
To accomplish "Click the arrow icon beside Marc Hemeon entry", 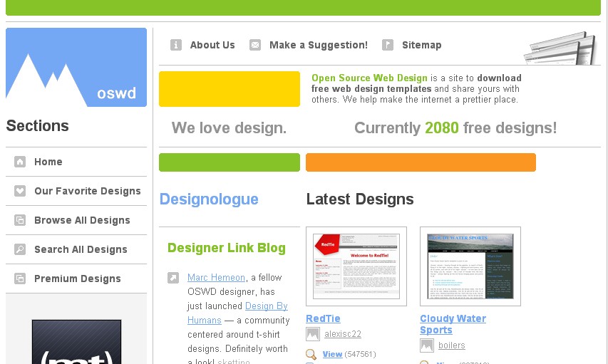I will point(173,278).
